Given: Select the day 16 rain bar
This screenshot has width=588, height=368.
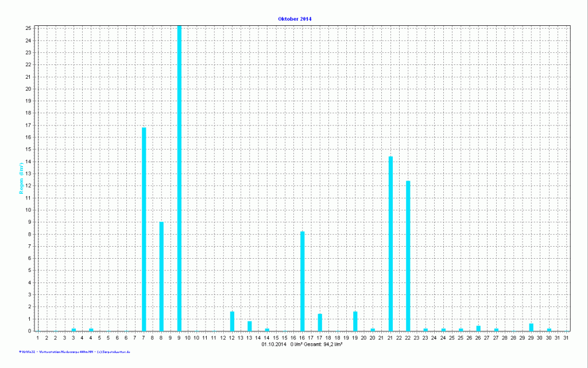Looking at the screenshot, I should (303, 281).
